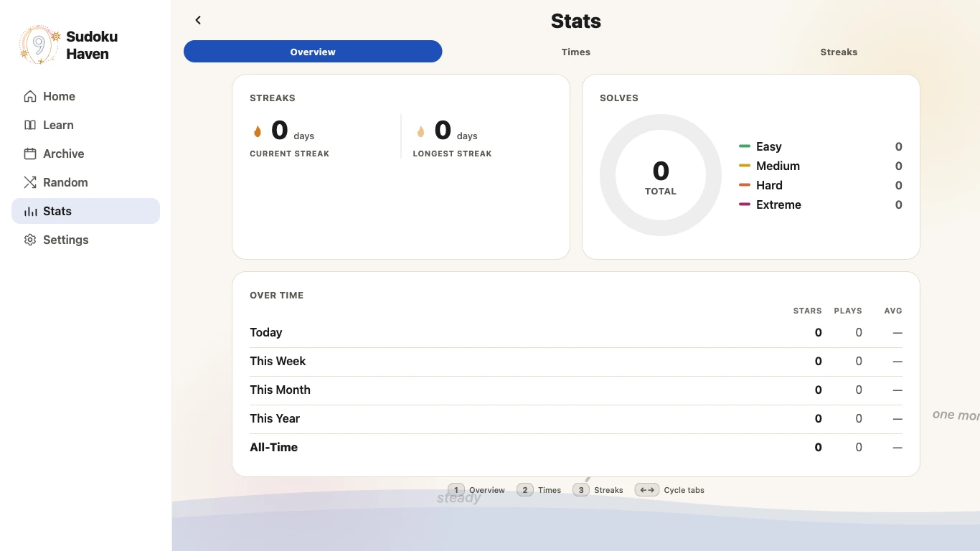The image size is (980, 551).
Task: Click the Easy solves count value
Action: click(898, 146)
